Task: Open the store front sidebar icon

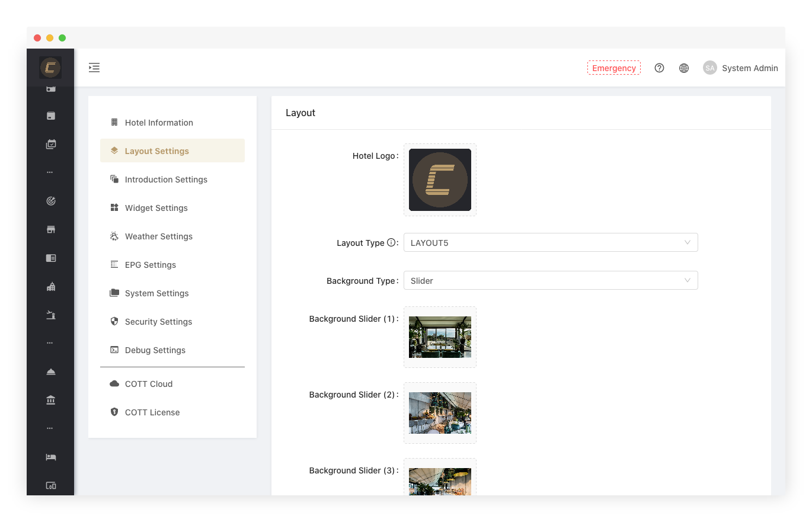Action: tap(51, 229)
